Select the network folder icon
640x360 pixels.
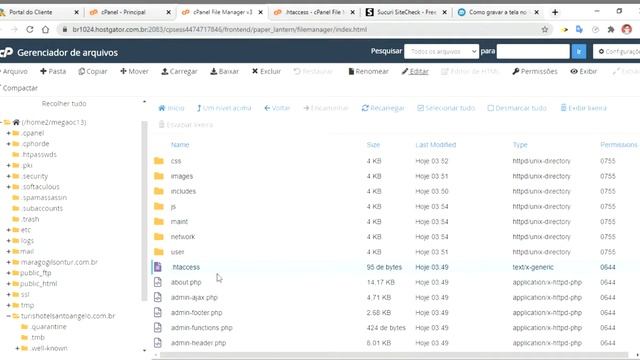[159, 237]
